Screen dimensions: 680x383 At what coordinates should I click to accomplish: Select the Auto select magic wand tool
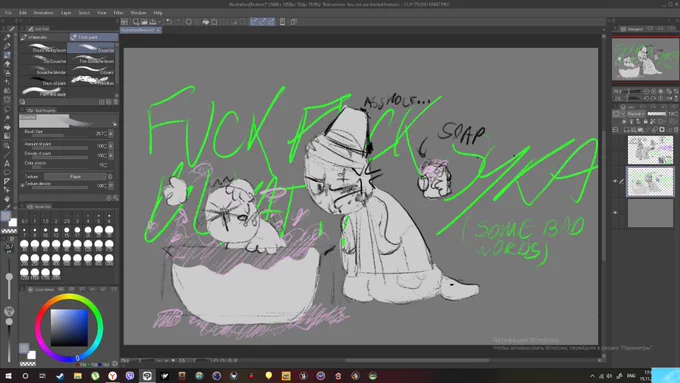tap(7, 118)
